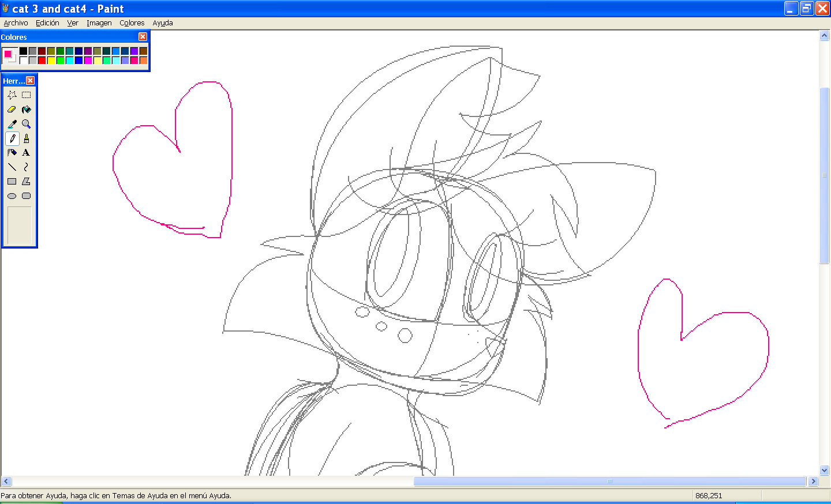Click the horizontal scrollbar left arrow
831x504 pixels.
pyautogui.click(x=6, y=481)
